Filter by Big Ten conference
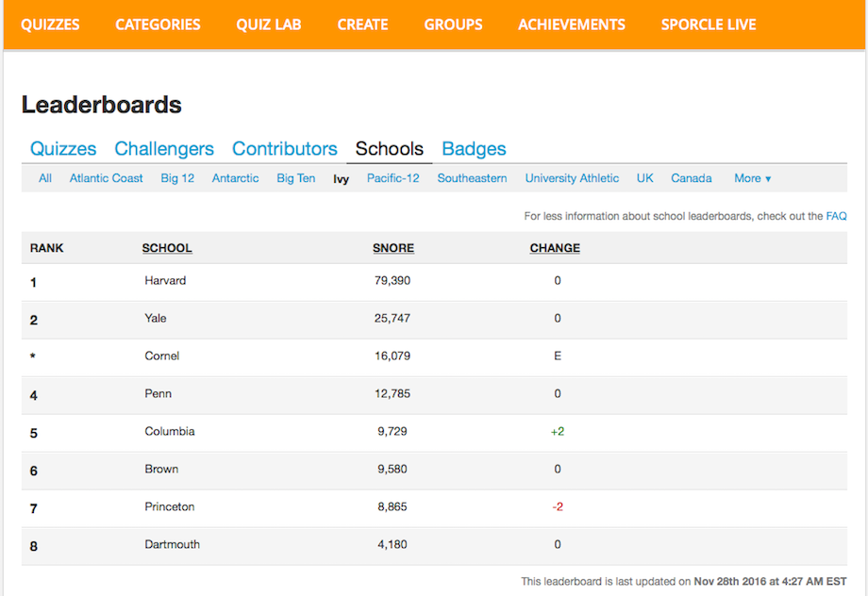 click(295, 178)
